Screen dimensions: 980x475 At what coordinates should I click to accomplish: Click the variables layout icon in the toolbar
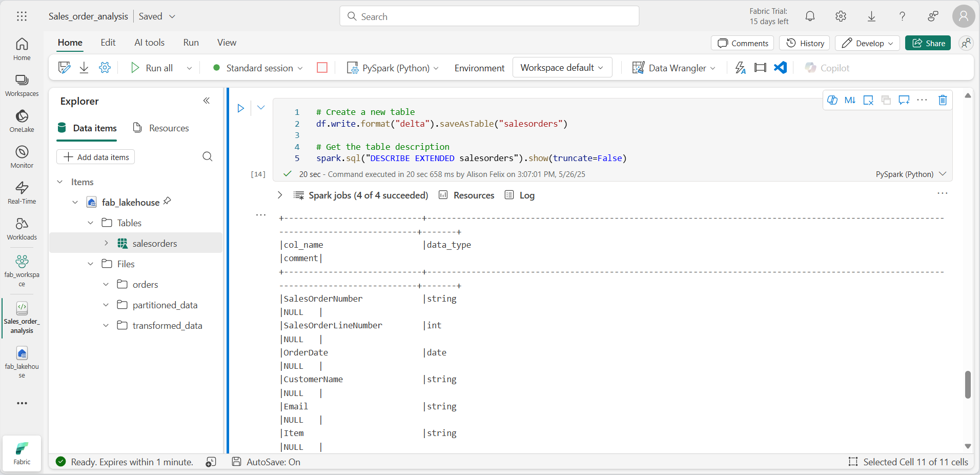(x=760, y=68)
